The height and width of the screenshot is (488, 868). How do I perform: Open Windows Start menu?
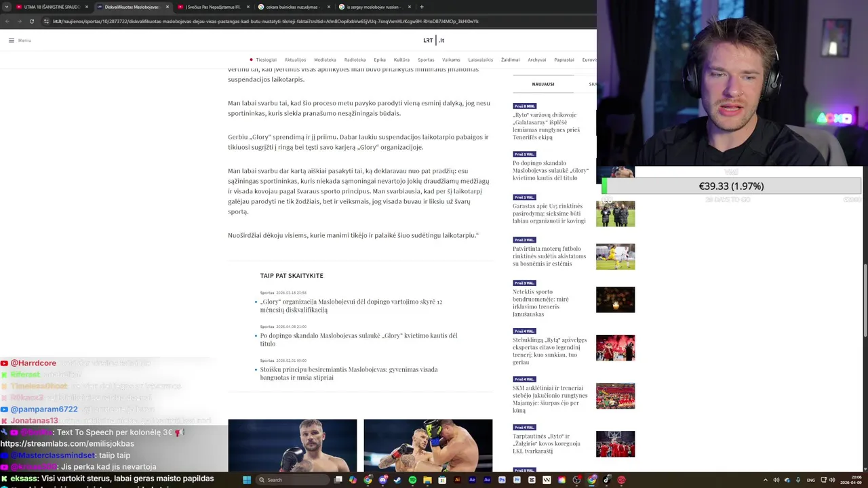[247, 480]
